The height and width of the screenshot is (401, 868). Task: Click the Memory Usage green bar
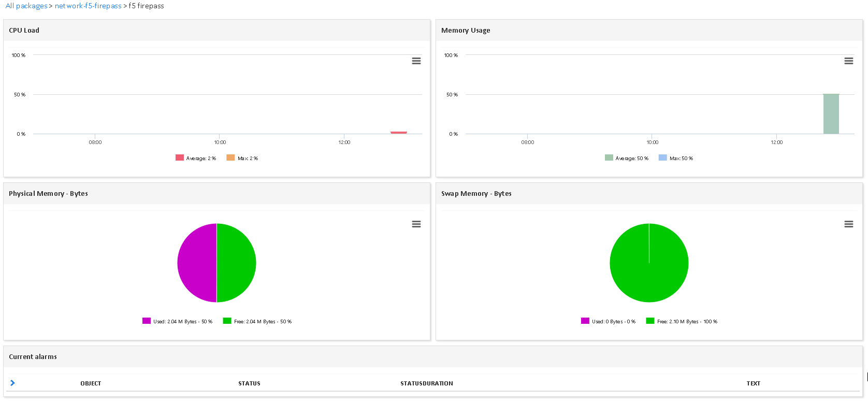pos(831,114)
